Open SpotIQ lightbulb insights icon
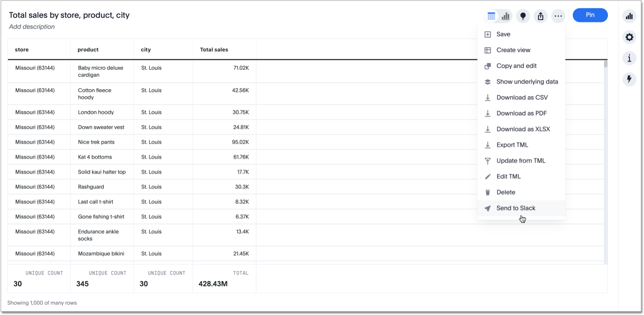Image resolution: width=644 pixels, height=315 pixels. coord(523,16)
